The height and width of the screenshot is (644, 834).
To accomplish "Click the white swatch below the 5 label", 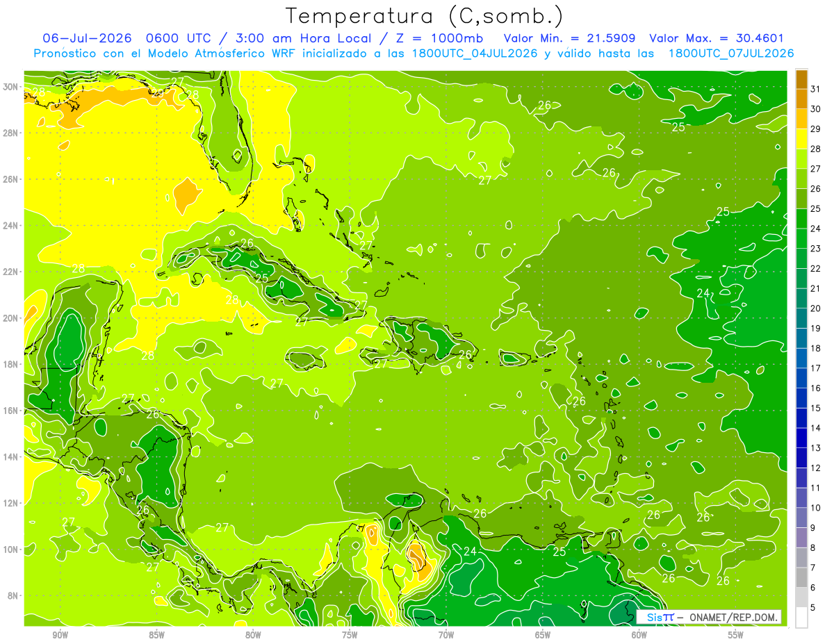I will pos(801,618).
